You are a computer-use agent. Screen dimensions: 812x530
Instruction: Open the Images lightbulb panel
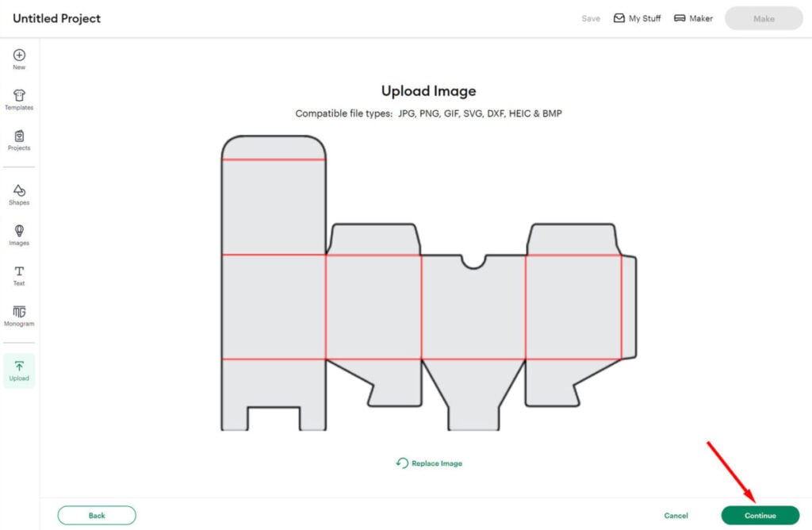[19, 232]
